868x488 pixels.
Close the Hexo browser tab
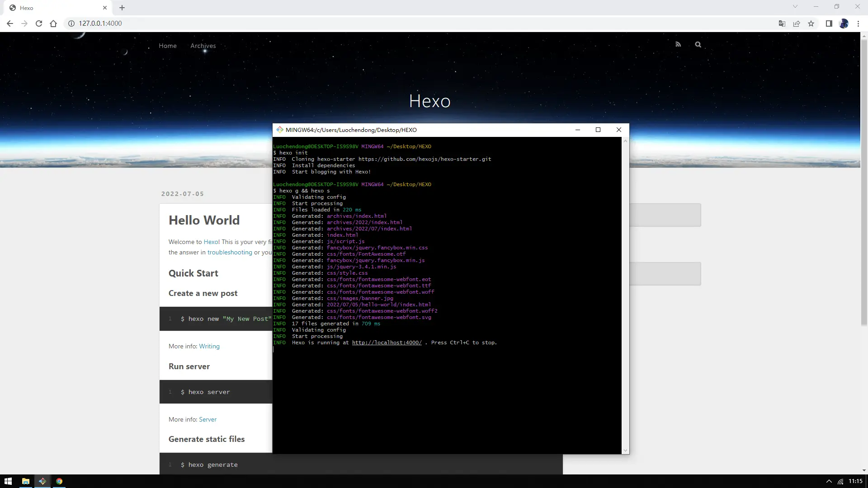(x=105, y=8)
